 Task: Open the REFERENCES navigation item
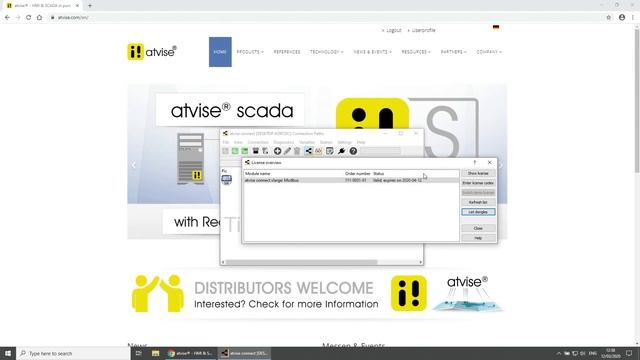coord(287,52)
